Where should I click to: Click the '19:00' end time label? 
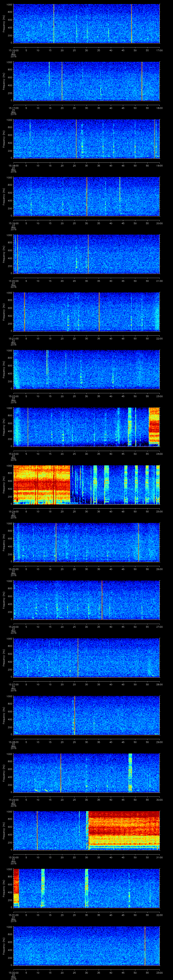coord(159,166)
